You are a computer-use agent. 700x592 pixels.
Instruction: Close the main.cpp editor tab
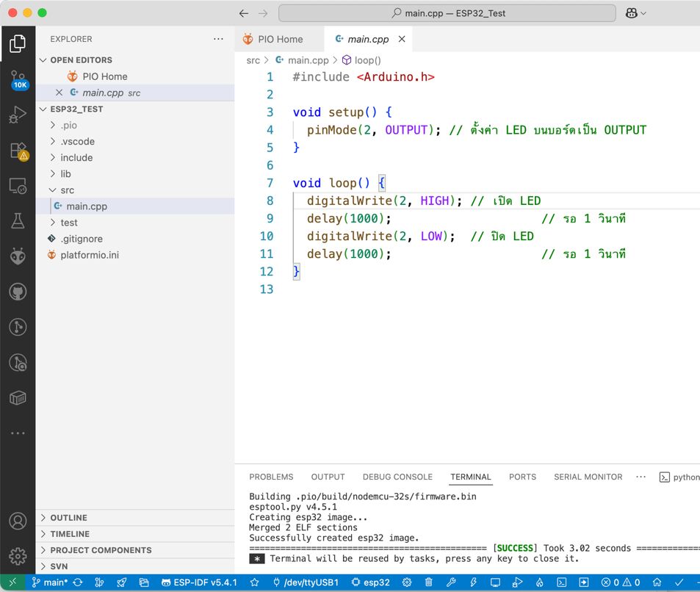click(x=402, y=39)
